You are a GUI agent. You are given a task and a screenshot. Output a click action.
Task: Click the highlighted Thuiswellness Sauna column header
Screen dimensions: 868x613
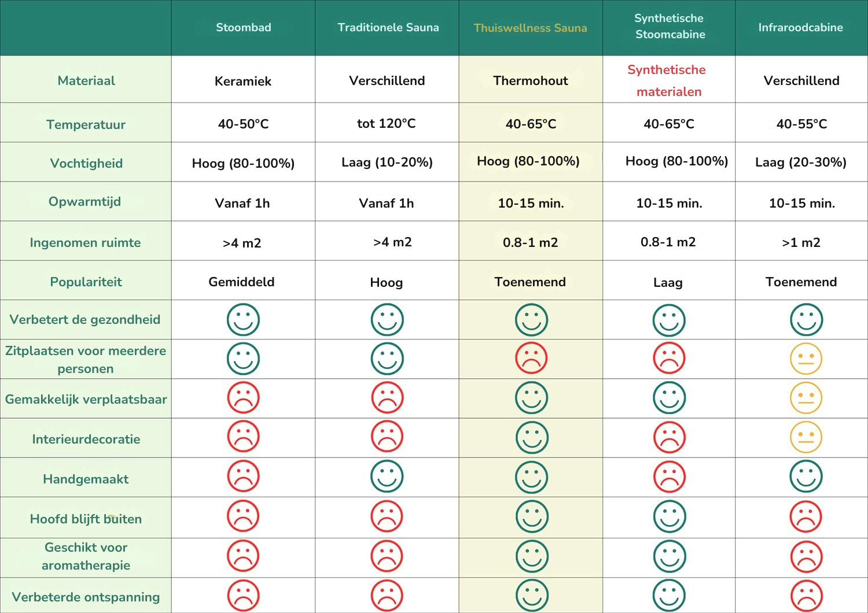point(530,28)
